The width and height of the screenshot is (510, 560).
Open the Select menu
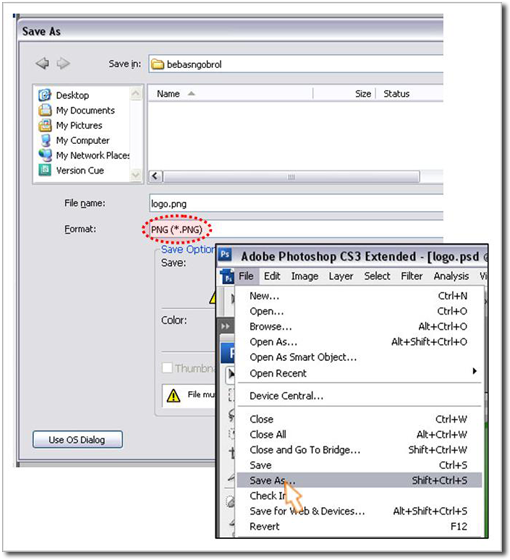pos(377,276)
